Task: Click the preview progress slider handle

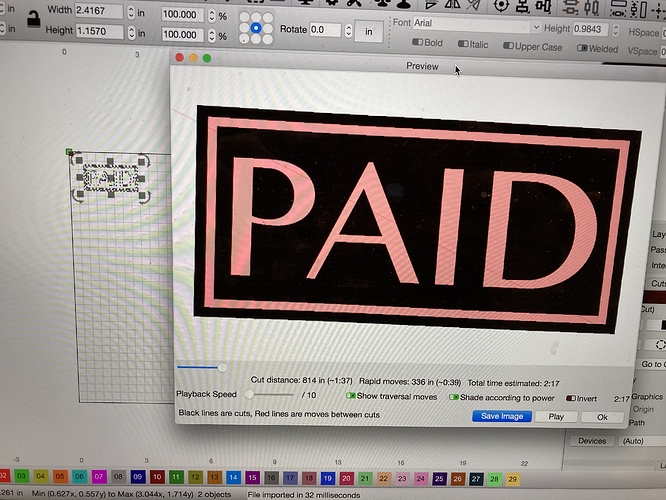Action: [222, 368]
